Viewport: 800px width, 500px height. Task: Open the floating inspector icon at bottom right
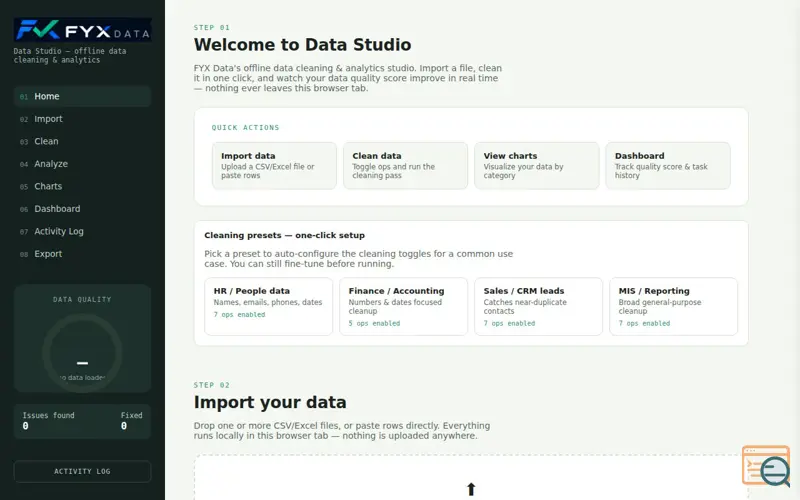click(766, 465)
